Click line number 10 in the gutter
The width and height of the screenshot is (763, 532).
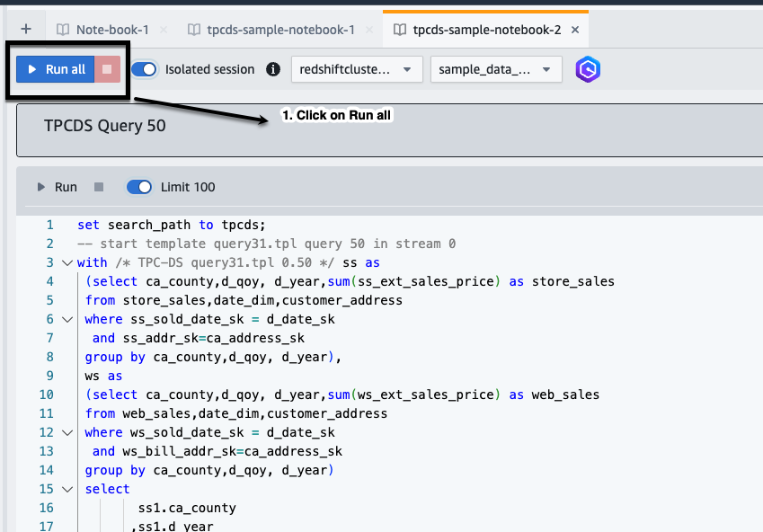pos(46,395)
